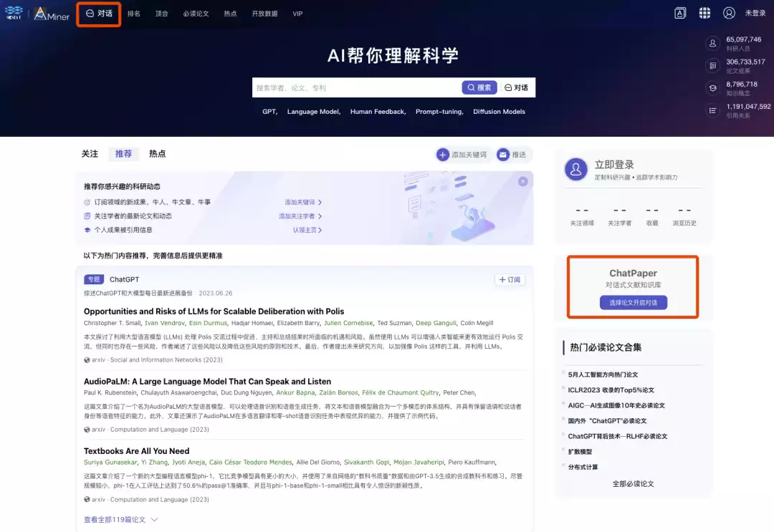774x532 pixels.
Task: Open 必读论文 in top navigation
Action: point(196,14)
